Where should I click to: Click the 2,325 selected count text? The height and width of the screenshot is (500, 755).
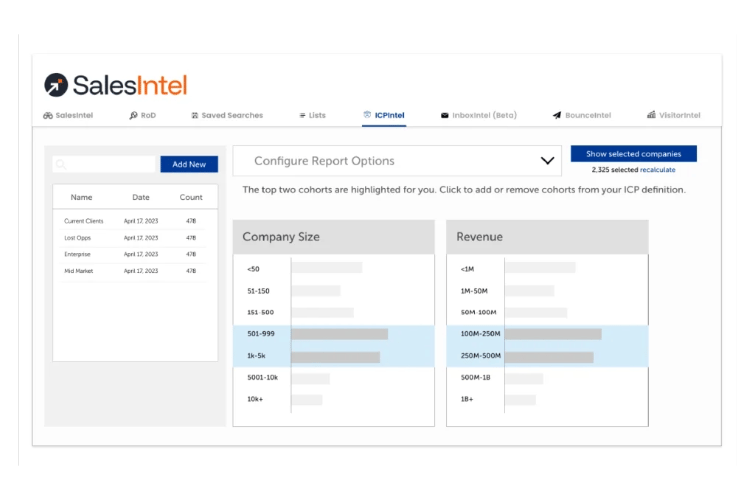615,170
